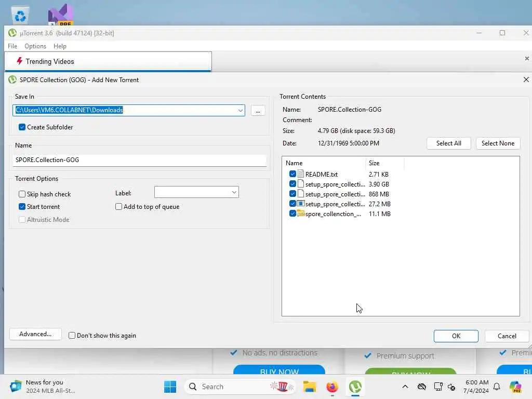This screenshot has width=532, height=399.
Task: Uncheck the spore_collenction folder checkbox
Action: click(x=292, y=214)
